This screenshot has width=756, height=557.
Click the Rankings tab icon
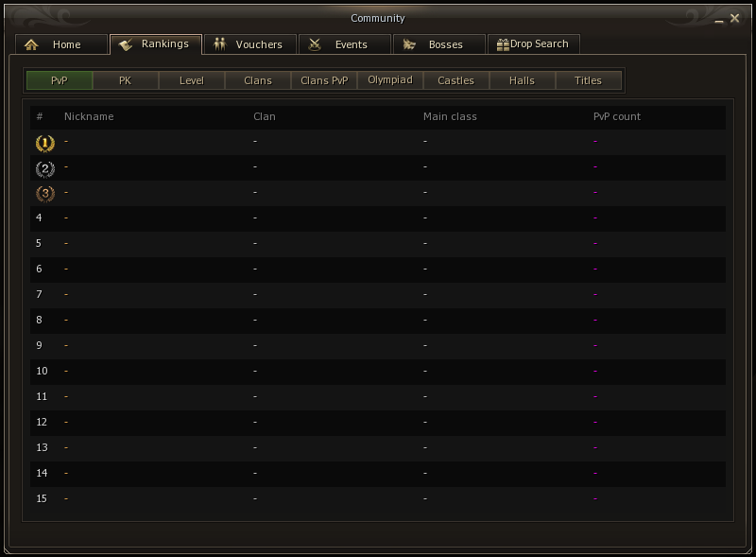pyautogui.click(x=126, y=44)
